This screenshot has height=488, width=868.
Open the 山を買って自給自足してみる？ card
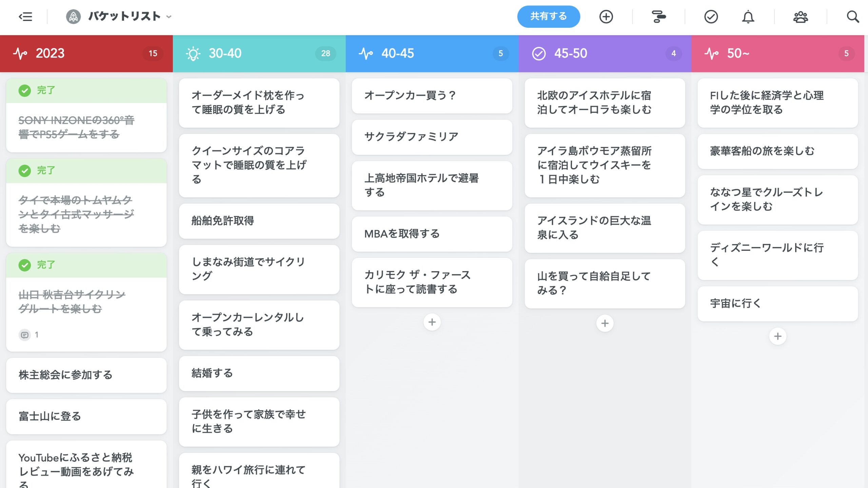[x=605, y=284]
